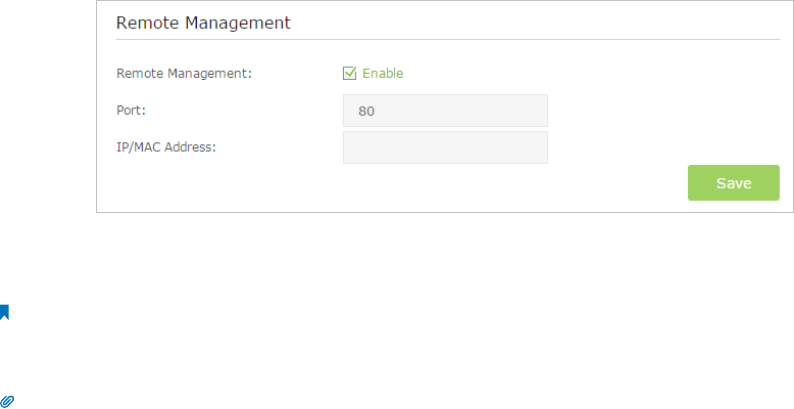Click the note bookmark marker below the panel
This screenshot has height=409, width=794.
coord(5,312)
